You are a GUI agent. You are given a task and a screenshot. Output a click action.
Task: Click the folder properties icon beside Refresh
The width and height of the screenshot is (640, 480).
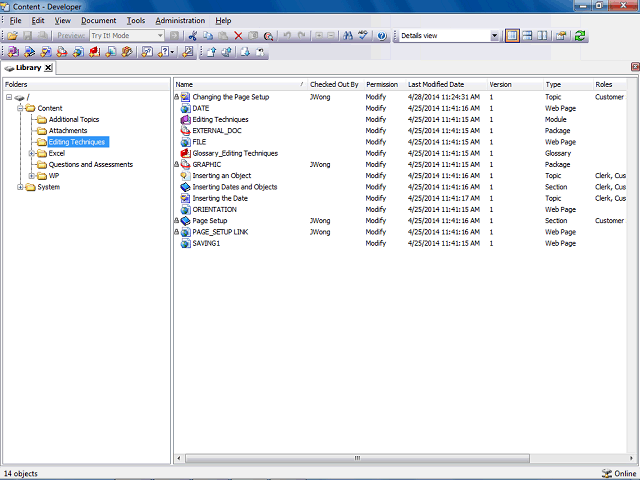click(561, 36)
